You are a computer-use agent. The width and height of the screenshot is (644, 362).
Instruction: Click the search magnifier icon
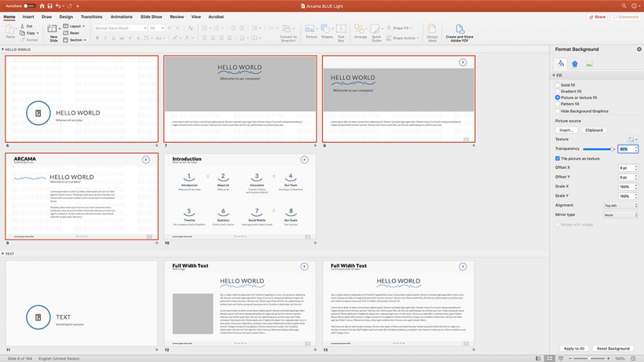625,6
